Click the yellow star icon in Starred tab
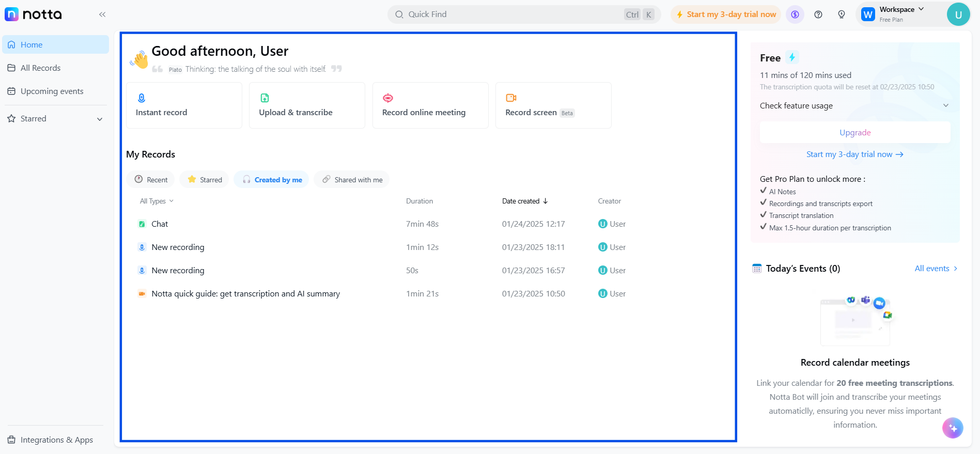 click(192, 179)
